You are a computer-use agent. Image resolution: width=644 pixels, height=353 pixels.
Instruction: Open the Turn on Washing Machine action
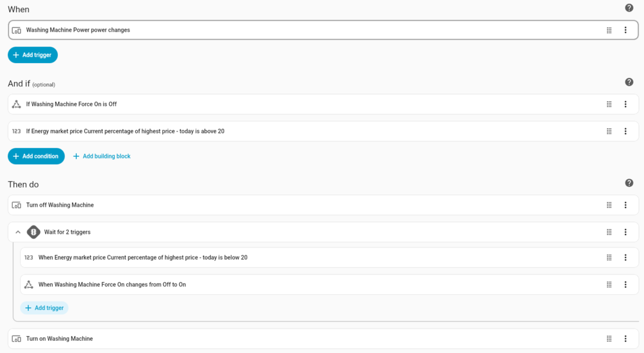[x=59, y=339]
